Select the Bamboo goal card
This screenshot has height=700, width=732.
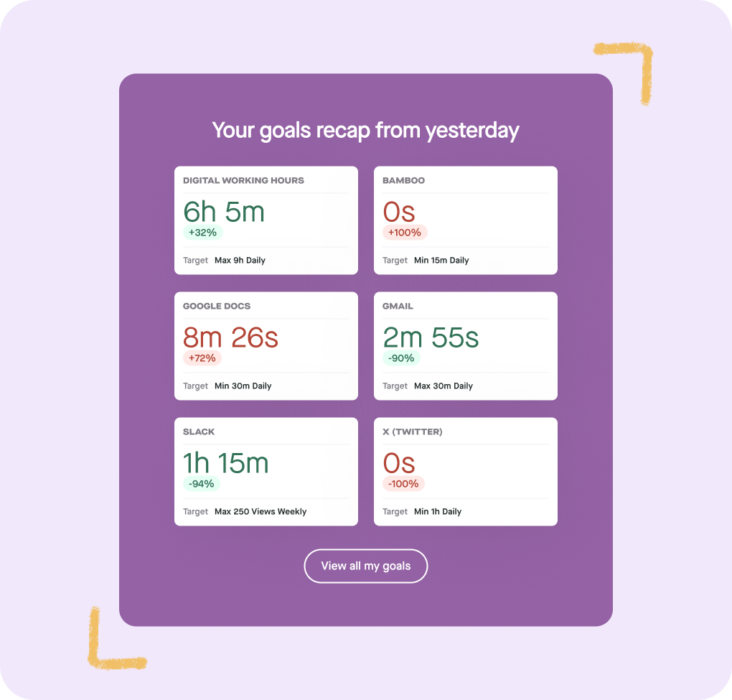point(465,220)
